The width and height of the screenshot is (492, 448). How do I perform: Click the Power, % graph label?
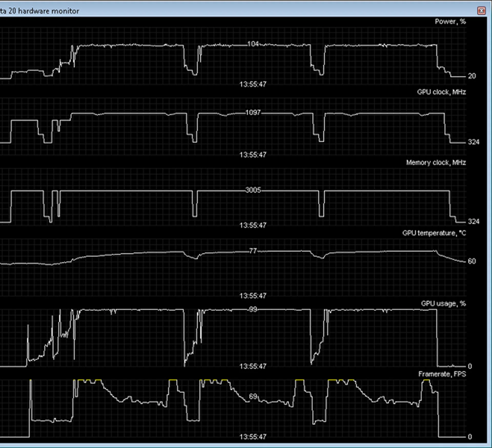pos(450,22)
